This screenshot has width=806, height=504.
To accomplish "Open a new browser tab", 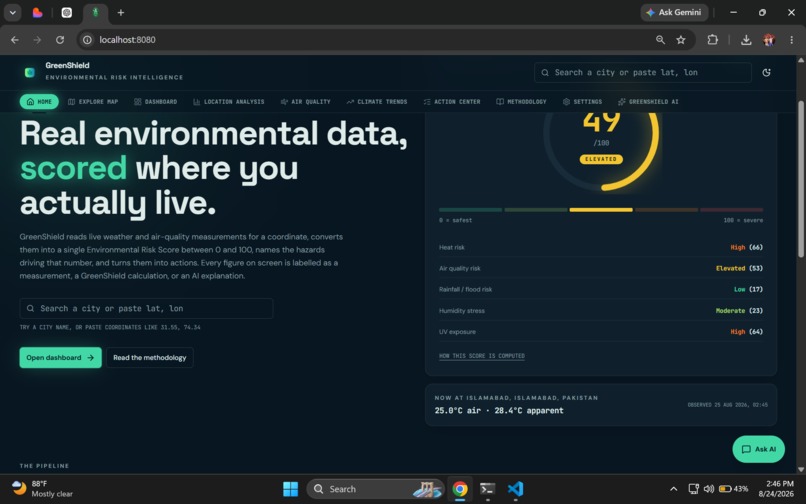I will (121, 12).
